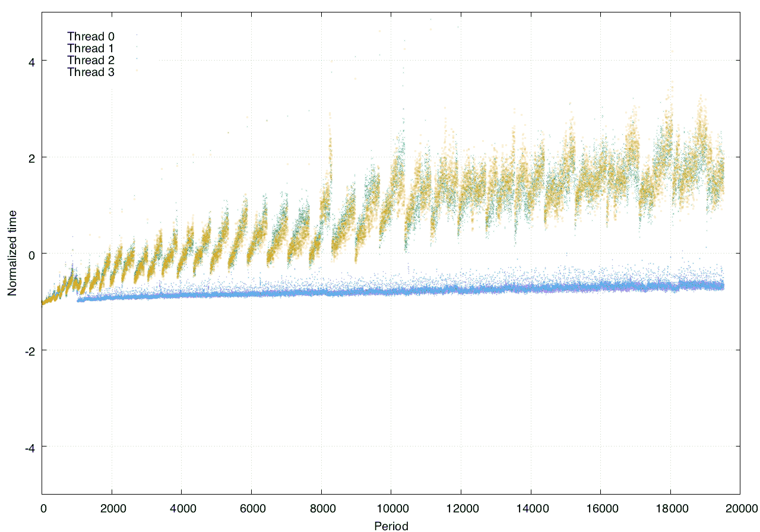Image resolution: width=760 pixels, height=532 pixels.
Task: Click y-axis tick label -2
Action: [29, 350]
